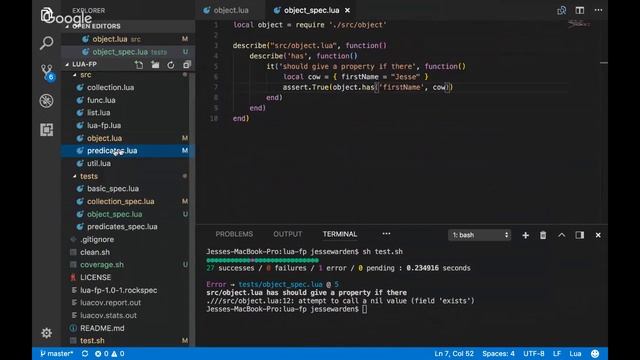Change indentation via Spaces: 4

(x=498, y=353)
